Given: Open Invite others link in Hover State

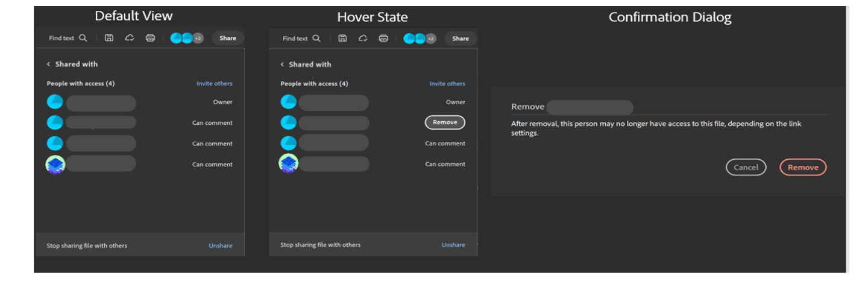Looking at the screenshot, I should 447,84.
